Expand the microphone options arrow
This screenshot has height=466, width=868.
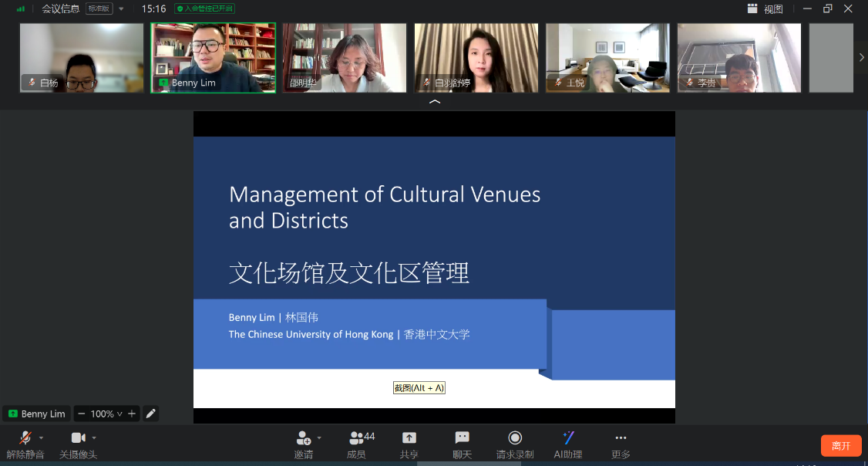(42, 437)
